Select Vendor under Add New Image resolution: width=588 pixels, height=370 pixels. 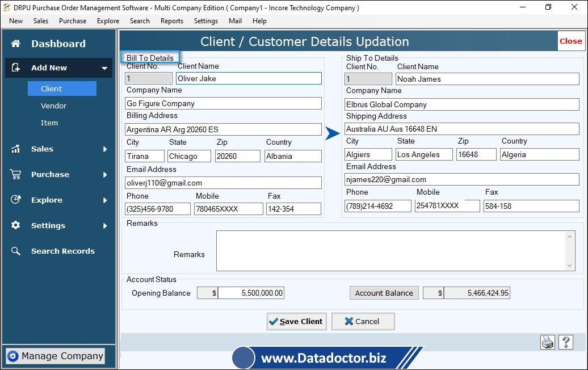(x=54, y=106)
